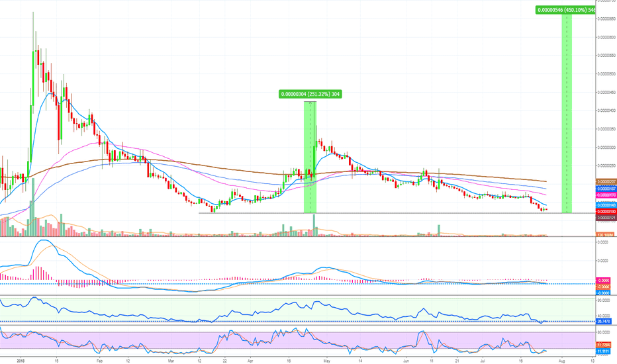
Task: Click the Jul label on the time axis
Action: click(483, 361)
